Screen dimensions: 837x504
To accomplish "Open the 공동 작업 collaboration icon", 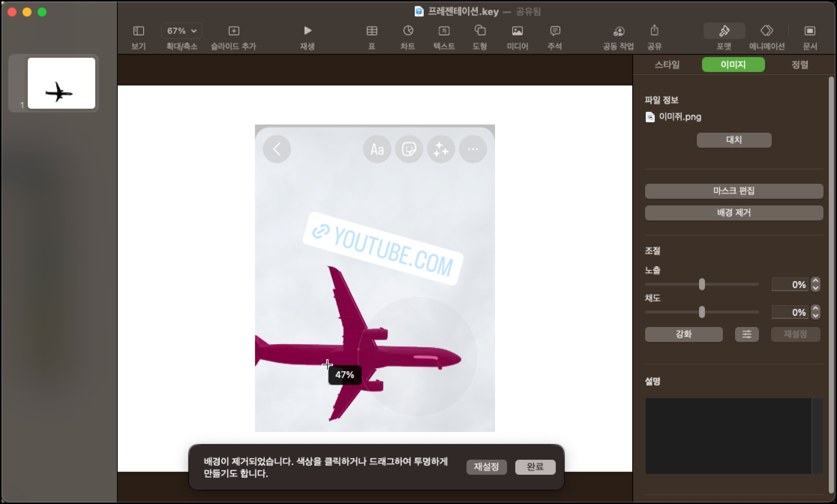I will (618, 31).
